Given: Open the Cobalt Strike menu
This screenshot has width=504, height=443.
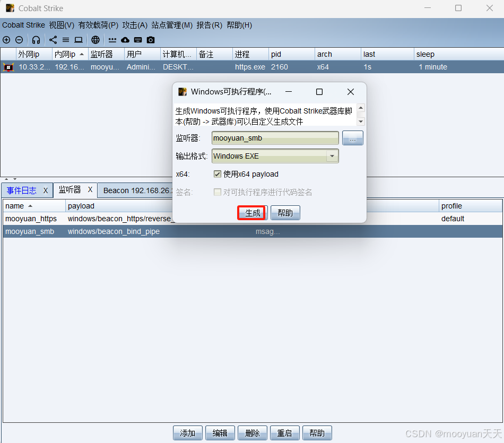Looking at the screenshot, I should point(23,25).
